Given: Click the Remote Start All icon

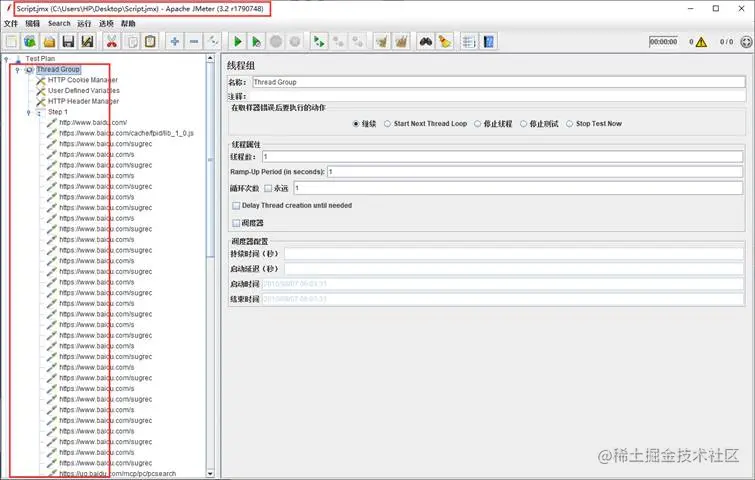Looking at the screenshot, I should tap(319, 42).
